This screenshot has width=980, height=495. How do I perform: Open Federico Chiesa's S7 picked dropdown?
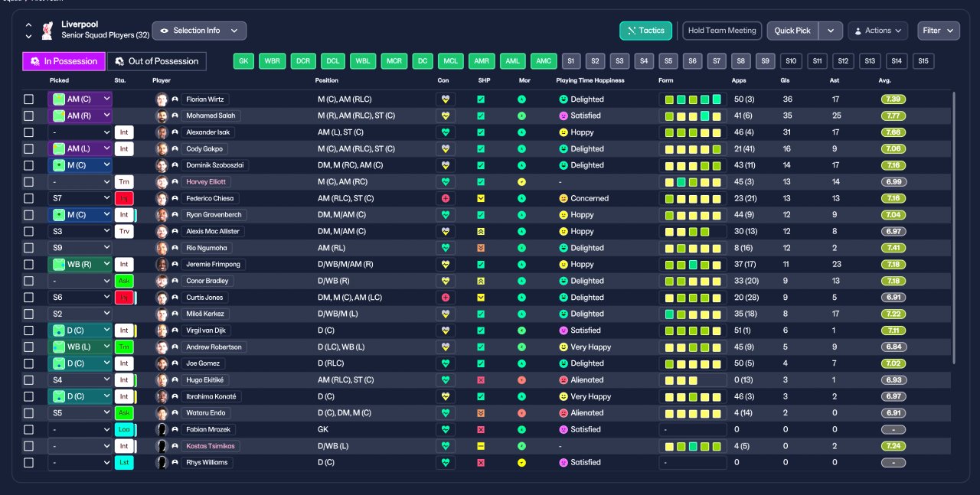click(80, 198)
